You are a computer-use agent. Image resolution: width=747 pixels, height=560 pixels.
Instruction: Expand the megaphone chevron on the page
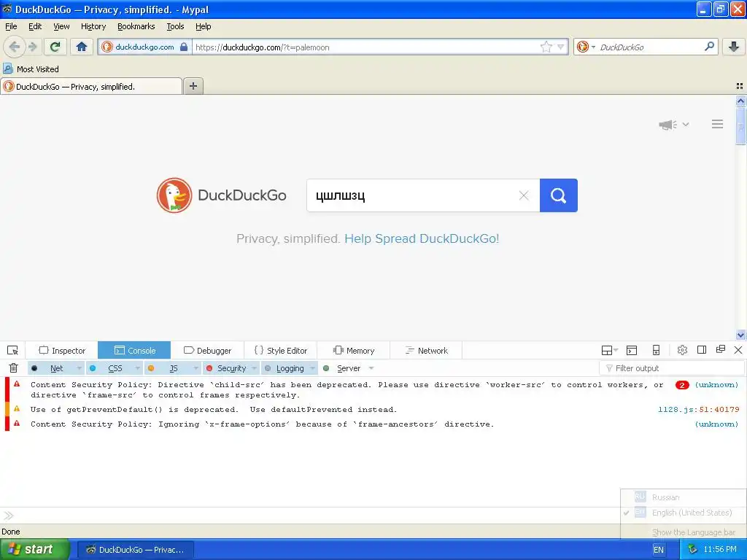coord(686,124)
